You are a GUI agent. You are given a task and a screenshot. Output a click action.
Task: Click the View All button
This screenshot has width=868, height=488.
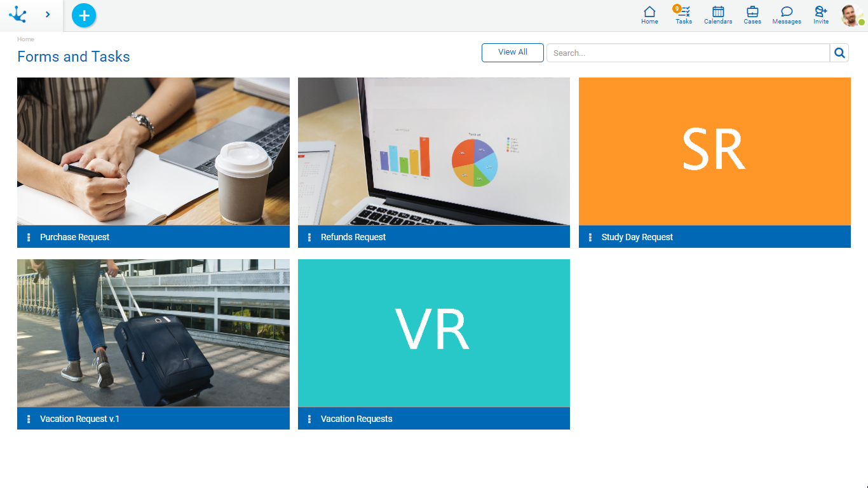(x=512, y=53)
